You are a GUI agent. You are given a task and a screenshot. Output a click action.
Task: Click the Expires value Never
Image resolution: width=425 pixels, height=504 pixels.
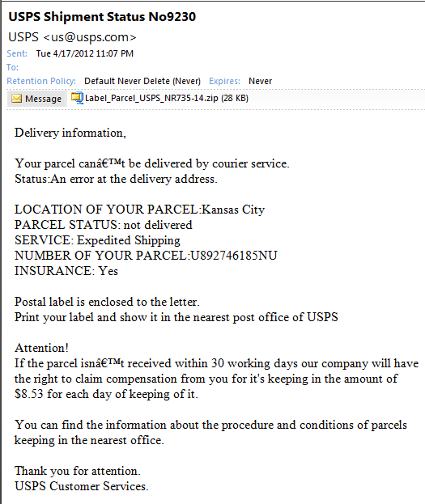(x=261, y=81)
